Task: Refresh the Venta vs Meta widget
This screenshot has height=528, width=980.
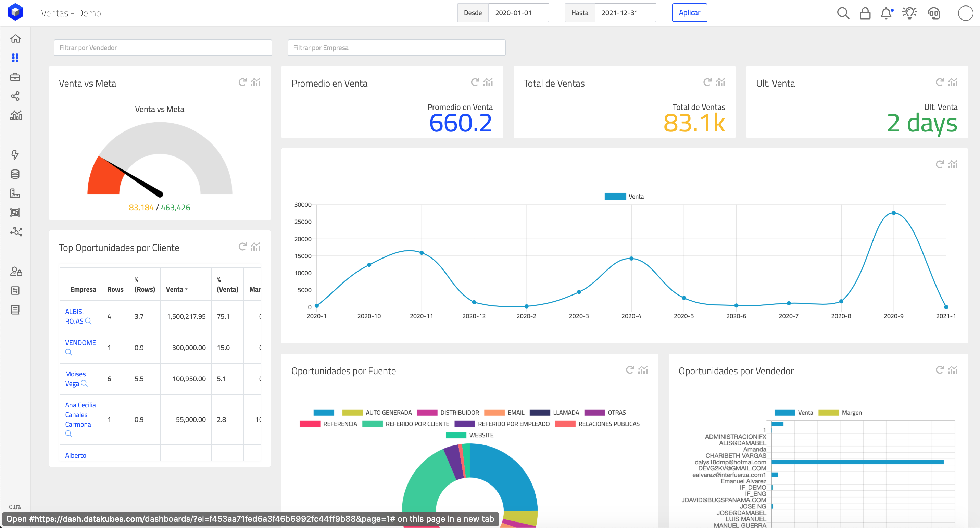Action: click(242, 82)
